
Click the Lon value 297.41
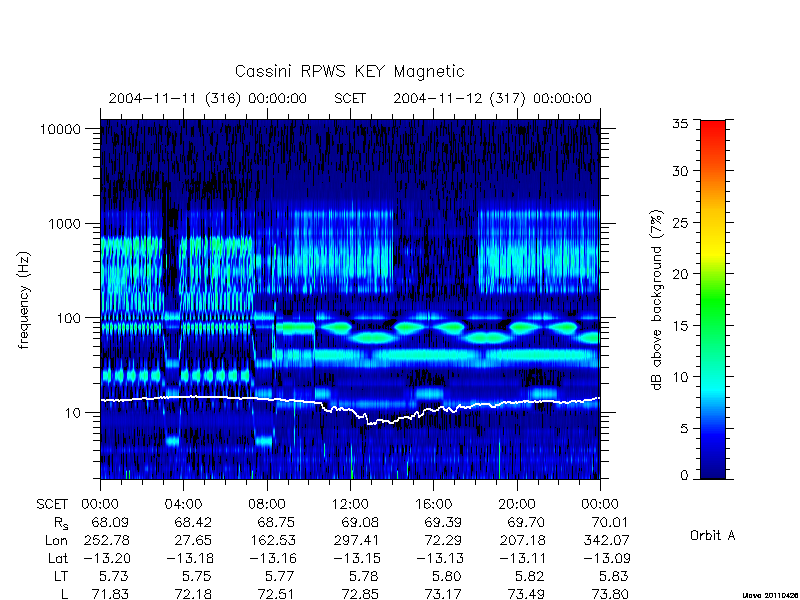pyautogui.click(x=355, y=540)
